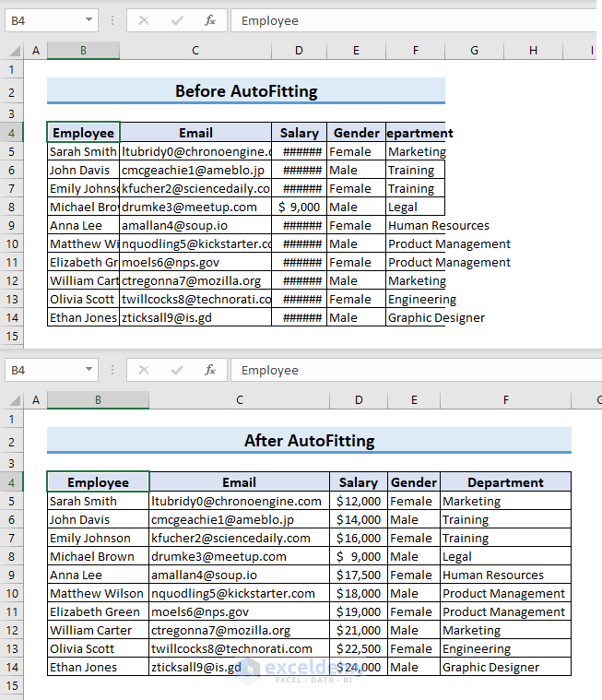Click truncated 'epartment' header in Before AutoFitting table
The image size is (602, 700).
point(416,133)
